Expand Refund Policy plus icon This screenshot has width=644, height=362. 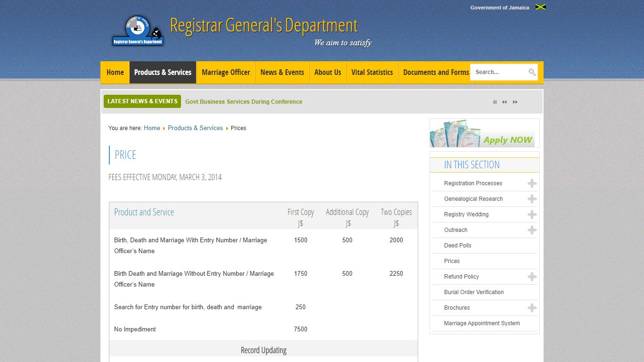click(532, 277)
